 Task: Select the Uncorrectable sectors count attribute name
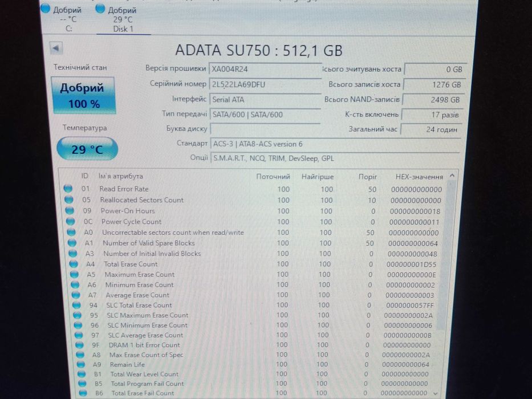point(173,233)
